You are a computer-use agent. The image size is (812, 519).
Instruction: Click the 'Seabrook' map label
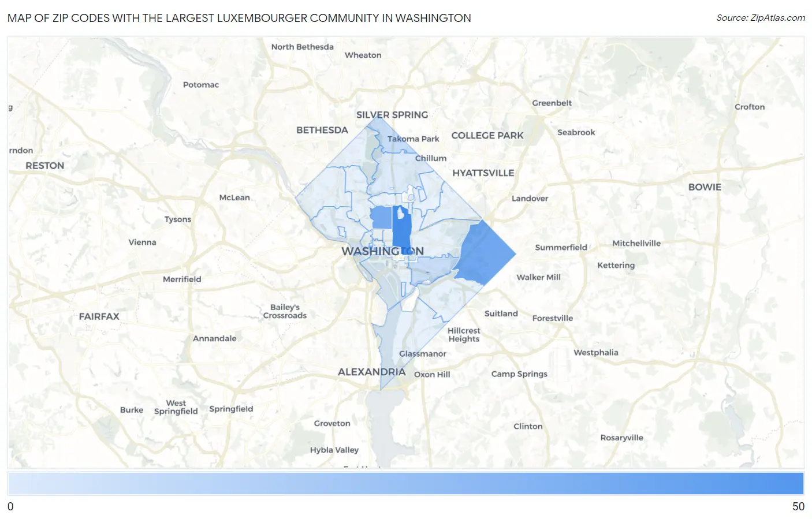tap(576, 133)
